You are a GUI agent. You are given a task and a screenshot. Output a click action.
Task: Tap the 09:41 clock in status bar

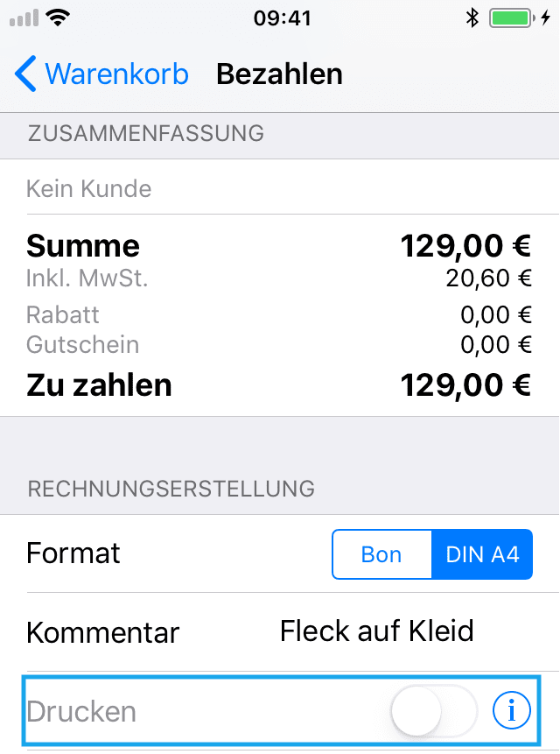pos(283,18)
